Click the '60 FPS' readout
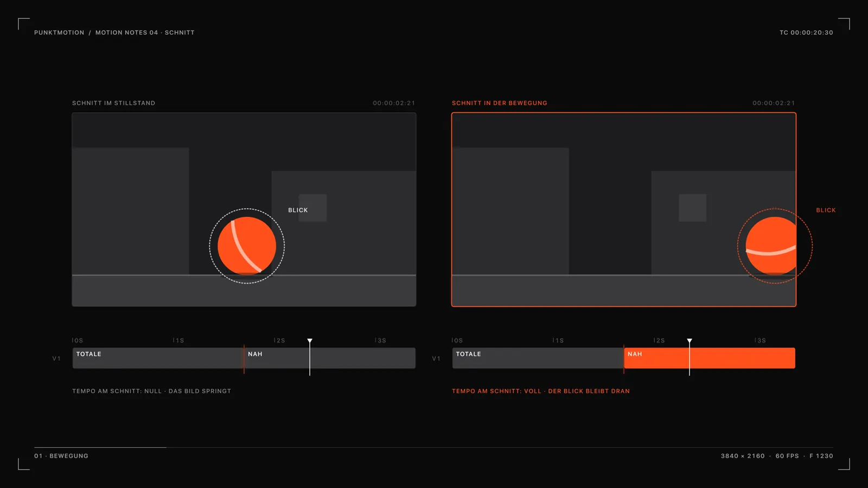This screenshot has width=868, height=488. tap(787, 456)
